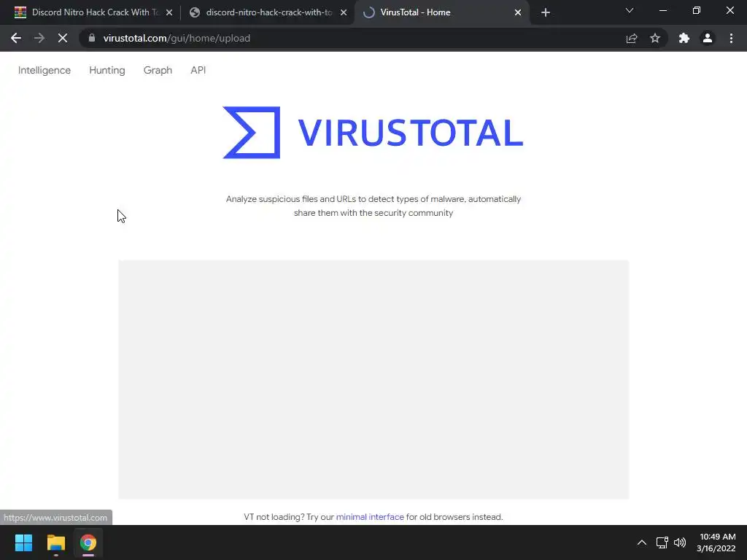This screenshot has width=747, height=560.
Task: Close the Discord Nitro Hack Crack tab
Action: coord(169,12)
